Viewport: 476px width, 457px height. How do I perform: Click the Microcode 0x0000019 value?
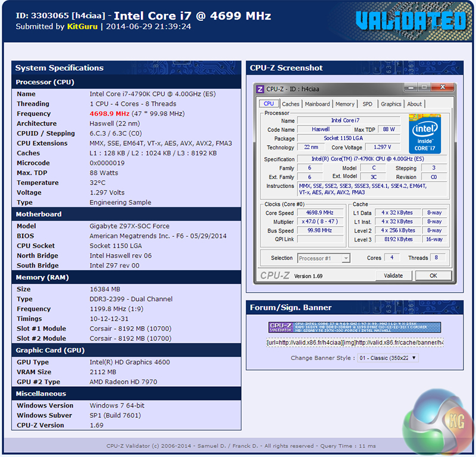point(107,163)
